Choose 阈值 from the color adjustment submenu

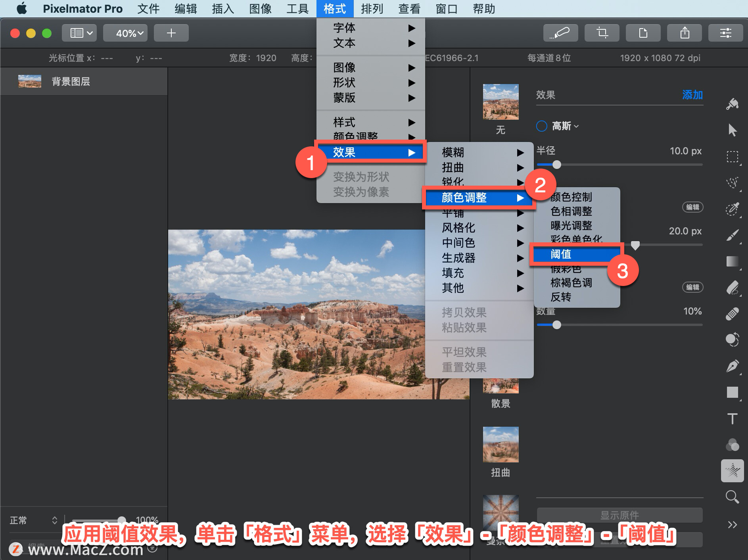577,254
